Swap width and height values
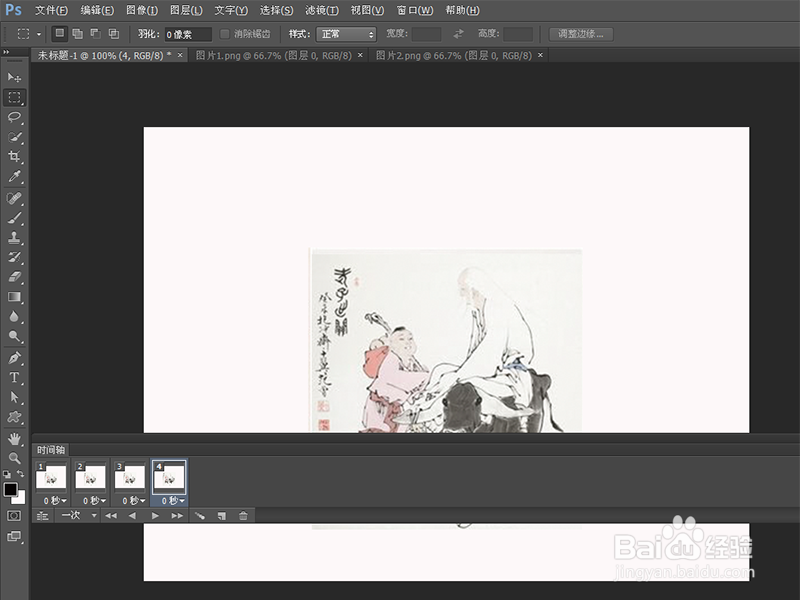The width and height of the screenshot is (800, 600). 459,34
